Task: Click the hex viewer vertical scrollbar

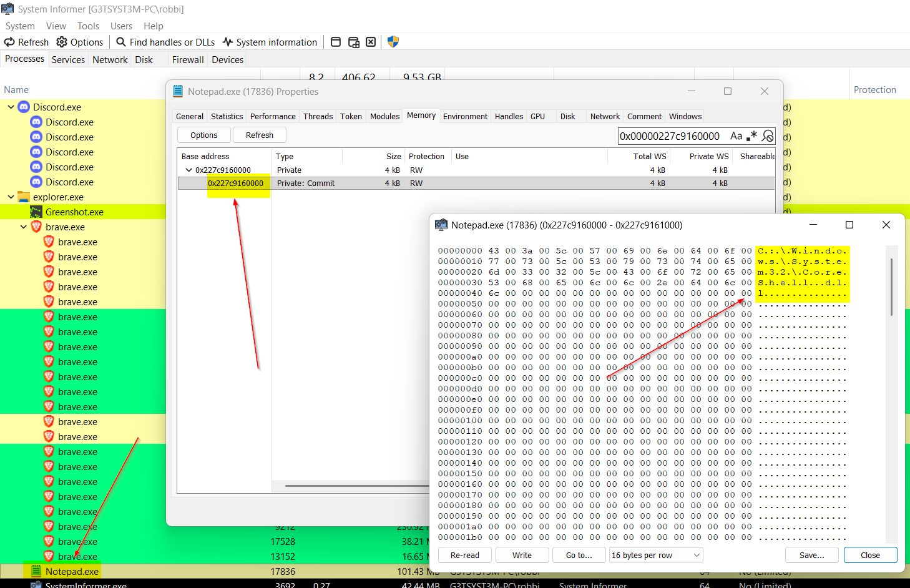Action: (x=891, y=287)
